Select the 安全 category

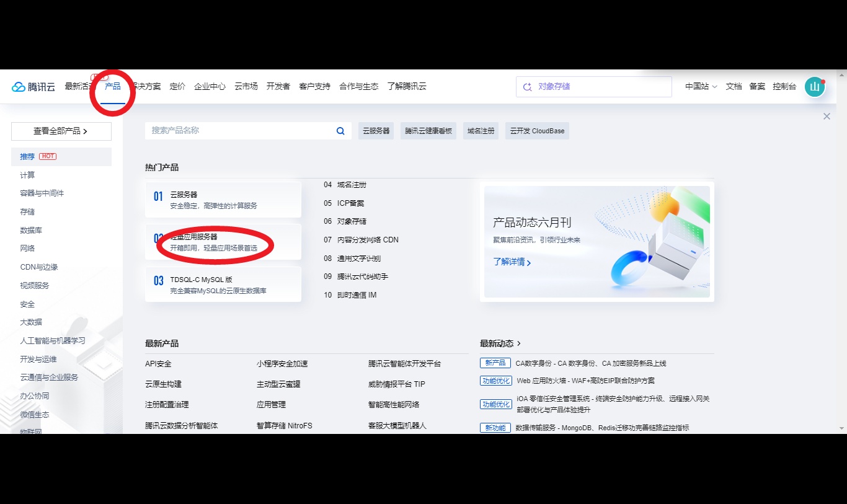[x=27, y=304]
